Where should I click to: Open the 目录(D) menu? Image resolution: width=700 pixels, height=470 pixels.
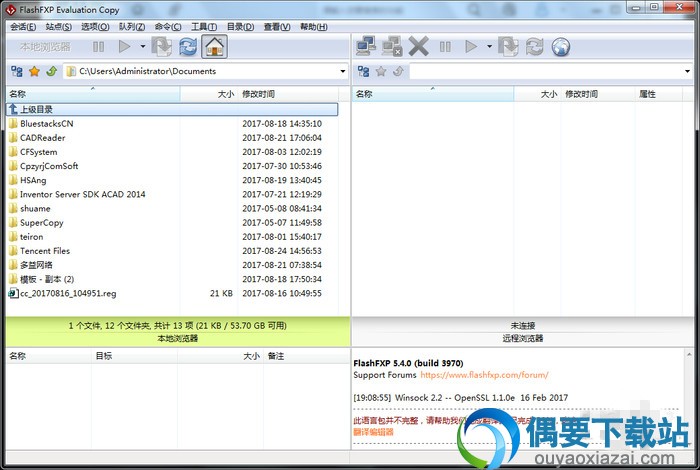pyautogui.click(x=240, y=27)
